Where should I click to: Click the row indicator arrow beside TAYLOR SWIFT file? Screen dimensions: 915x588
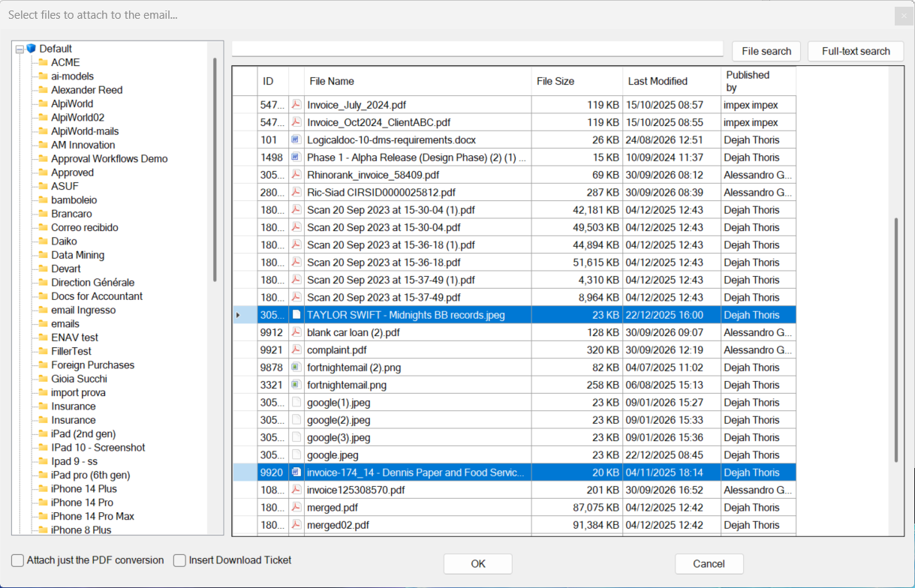(239, 315)
